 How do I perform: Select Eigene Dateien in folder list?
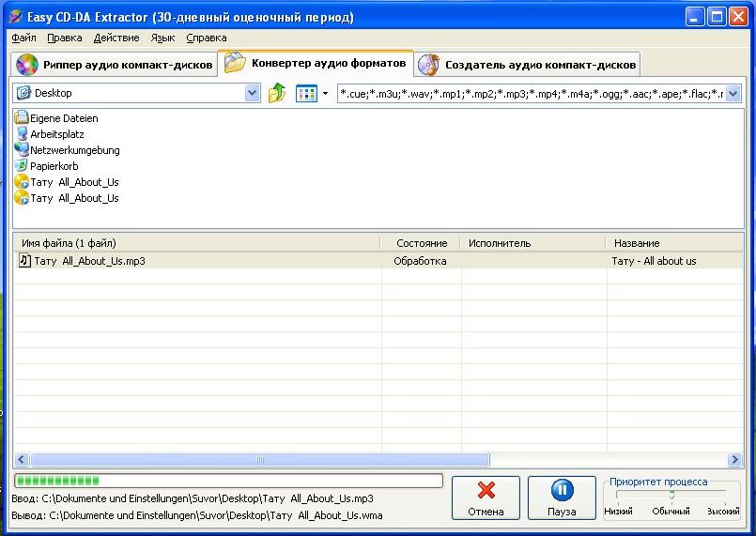64,118
